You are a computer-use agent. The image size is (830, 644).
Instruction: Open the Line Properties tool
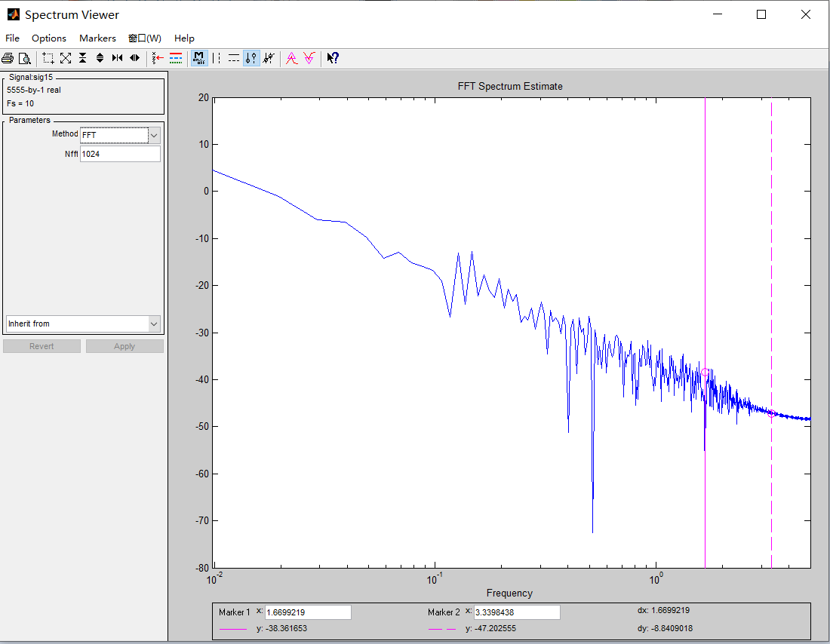[176, 58]
